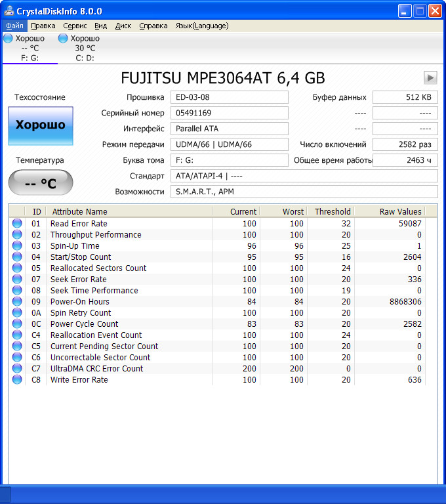Click the CrystalDiskInfo title bar app icon
The width and height of the screenshot is (446, 504).
(x=9, y=11)
